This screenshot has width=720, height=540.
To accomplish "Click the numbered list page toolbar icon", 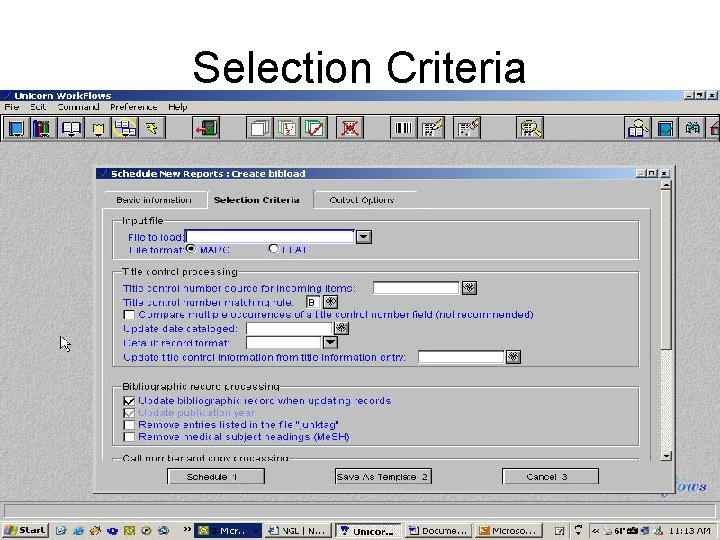I will [287, 128].
